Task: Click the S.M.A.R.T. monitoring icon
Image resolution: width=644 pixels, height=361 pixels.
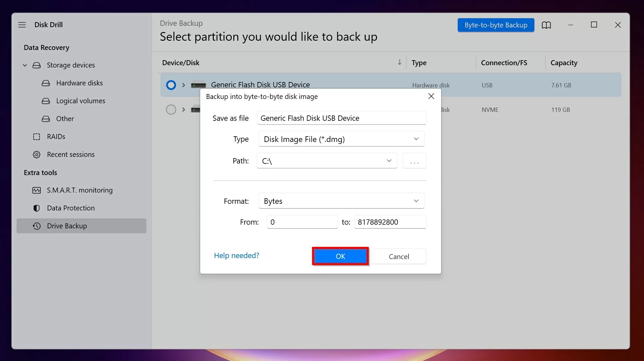Action: pos(36,190)
